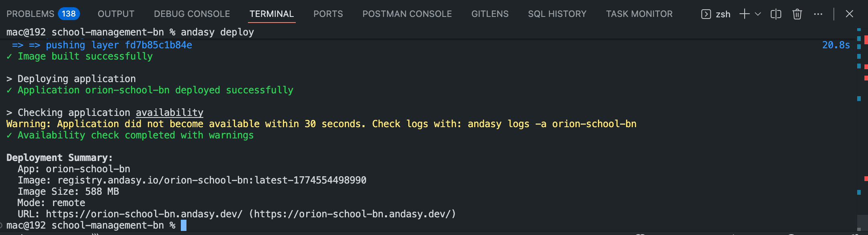Click the underlined word availability

pos(169,113)
